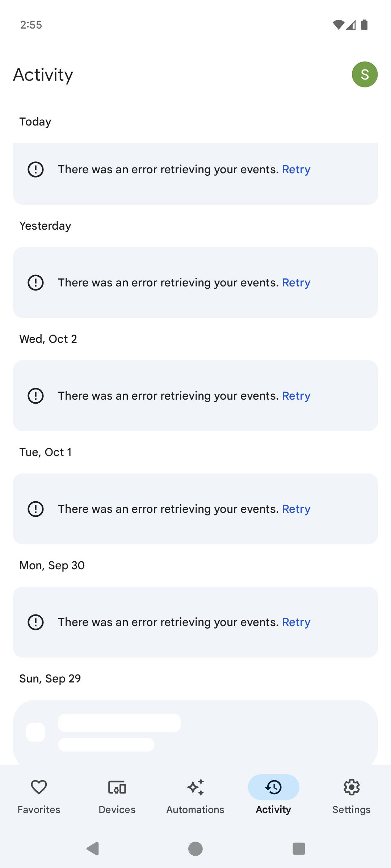Tap the Activity history clock icon
This screenshot has width=391, height=868.
coord(273,787)
